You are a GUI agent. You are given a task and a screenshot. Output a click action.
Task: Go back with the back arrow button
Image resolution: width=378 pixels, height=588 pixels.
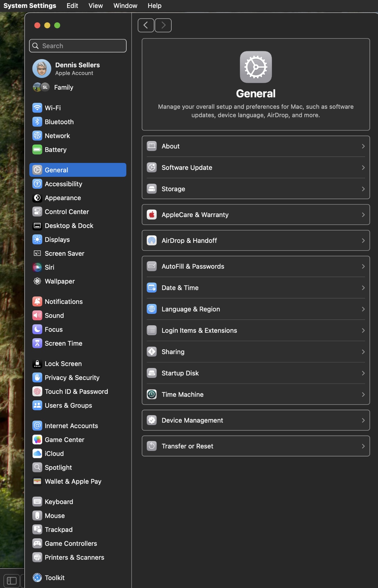point(146,25)
